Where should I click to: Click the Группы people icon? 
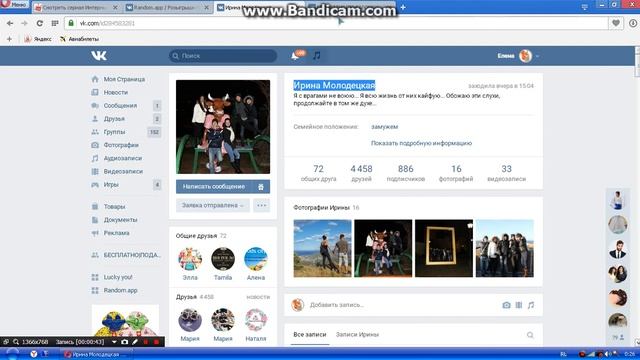(x=95, y=132)
